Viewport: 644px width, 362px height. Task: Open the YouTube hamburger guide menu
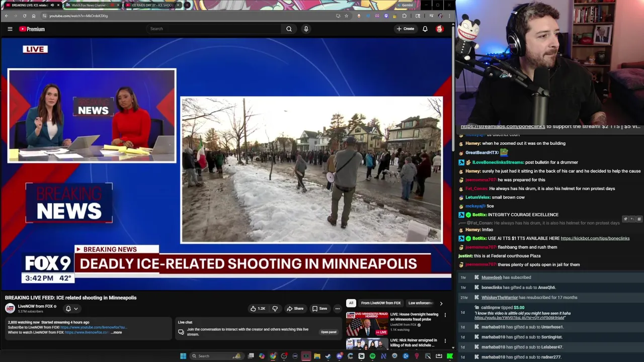(x=10, y=29)
